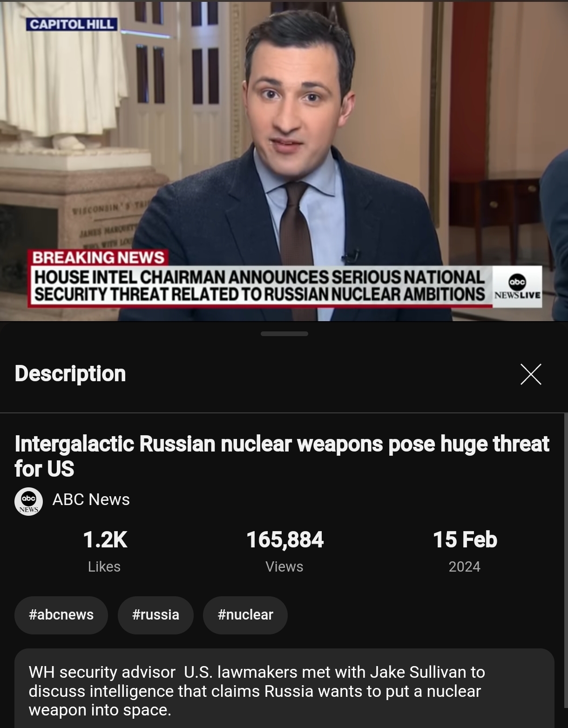Click the House Intel Chairman headline ticker

(x=260, y=286)
